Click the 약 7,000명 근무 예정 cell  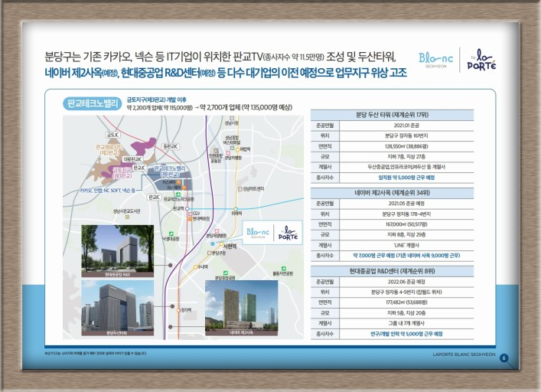pos(406,256)
